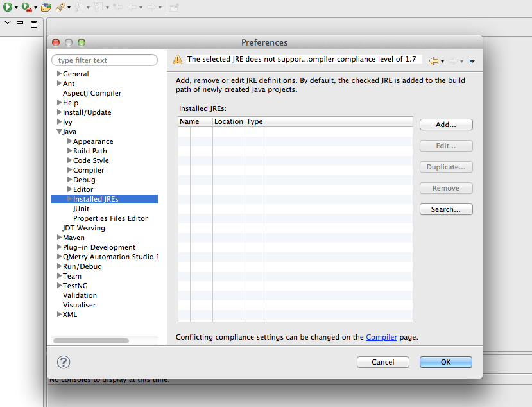Select Properties Files Editor
Image resolution: width=532 pixels, height=407 pixels.
(110, 218)
